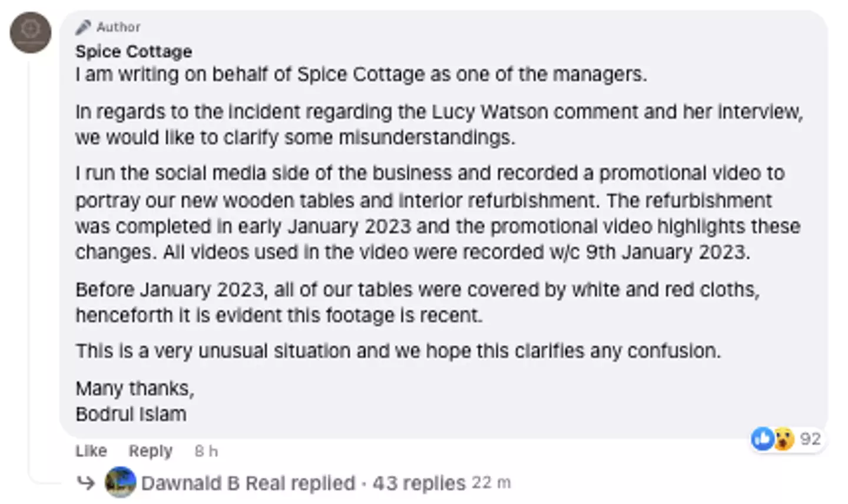This screenshot has width=848, height=504.
Task: Open the 8 h comment timestamp
Action: point(206,451)
